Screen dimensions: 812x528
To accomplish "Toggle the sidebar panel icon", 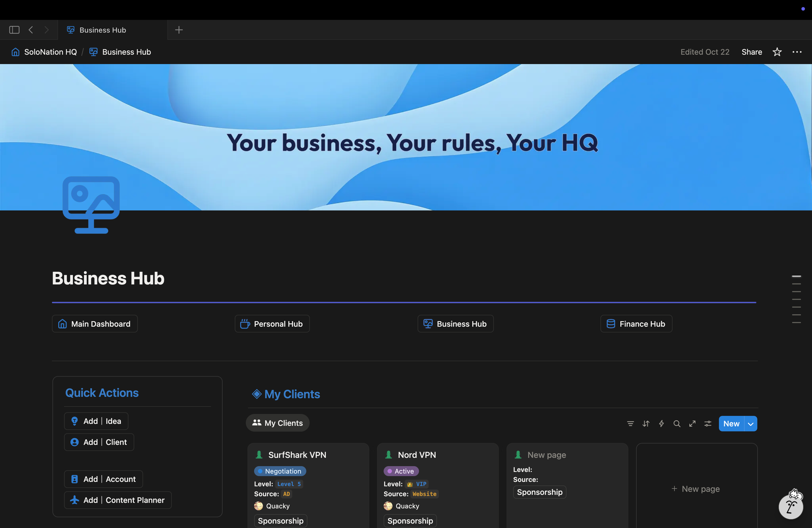I will (14, 30).
